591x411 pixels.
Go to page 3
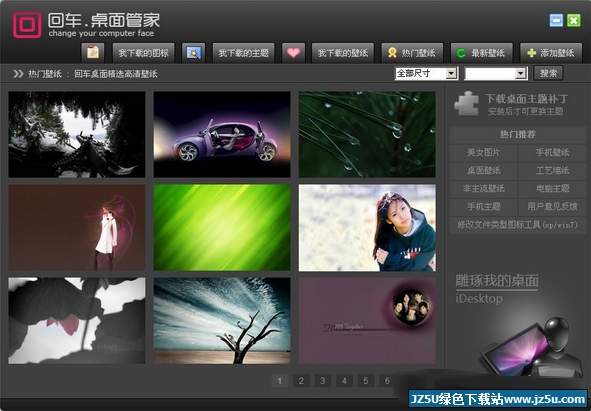click(x=323, y=381)
